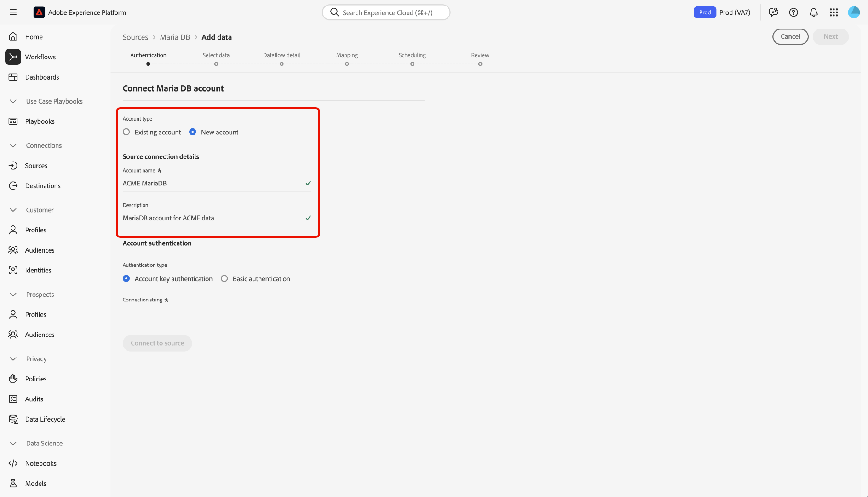Open Data Lifecycle in the sidebar
This screenshot has width=868, height=497.
[x=45, y=419]
